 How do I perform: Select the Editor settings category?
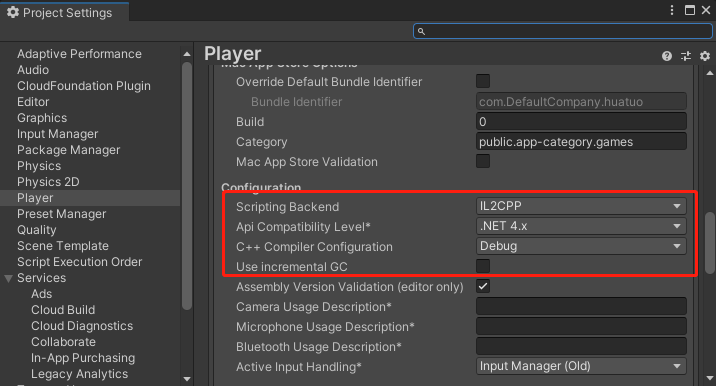tap(33, 102)
